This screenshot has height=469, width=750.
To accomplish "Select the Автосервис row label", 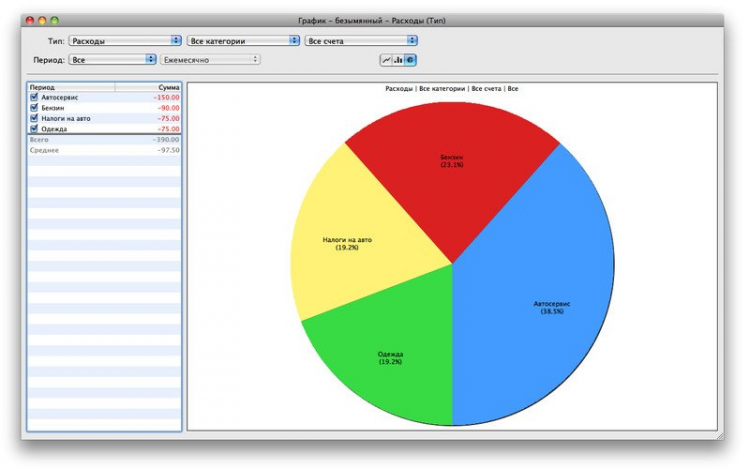I will [x=59, y=97].
